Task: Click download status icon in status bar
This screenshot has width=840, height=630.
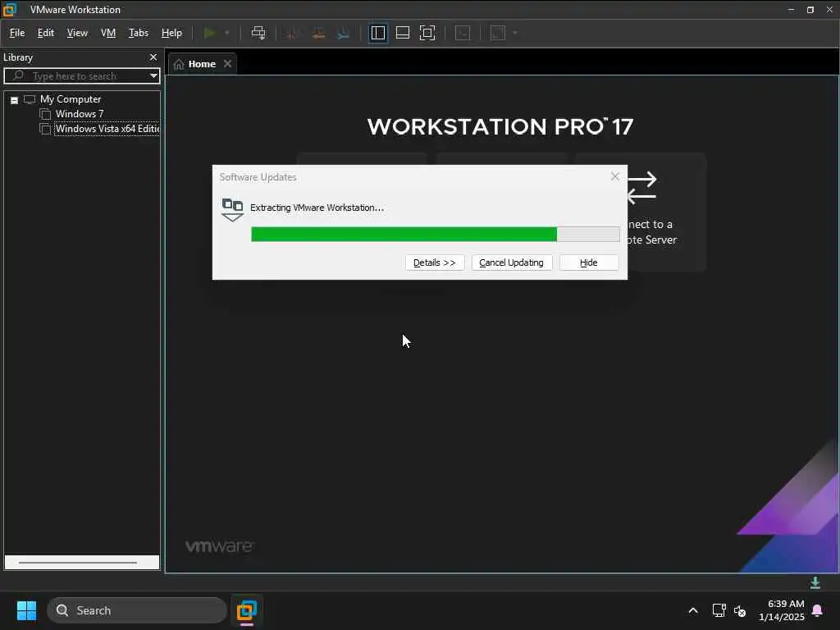Action: coord(815,583)
